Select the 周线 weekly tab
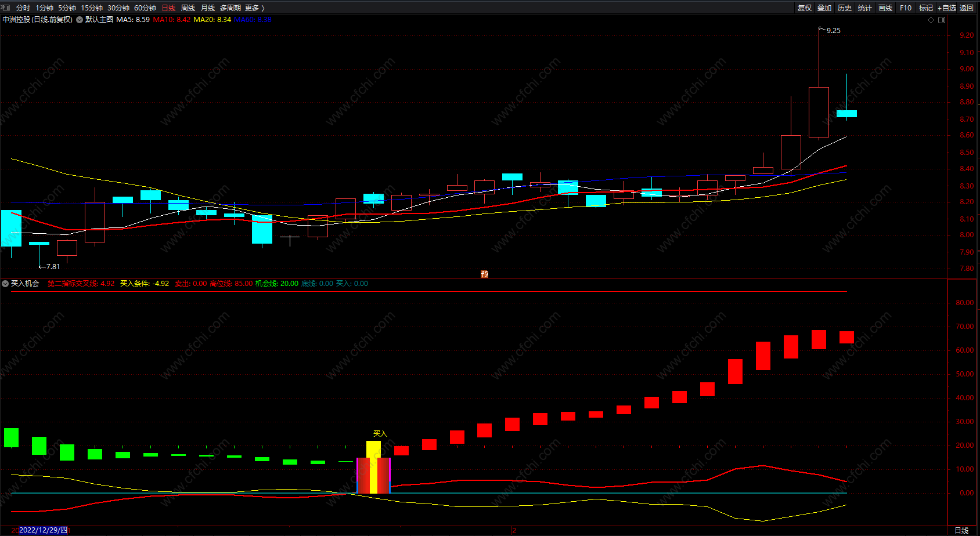This screenshot has width=980, height=536. click(x=188, y=8)
